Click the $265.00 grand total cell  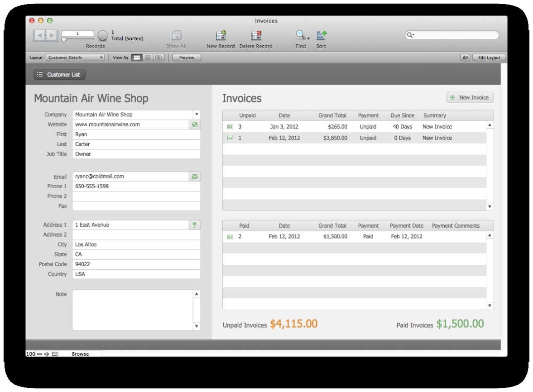click(x=337, y=127)
